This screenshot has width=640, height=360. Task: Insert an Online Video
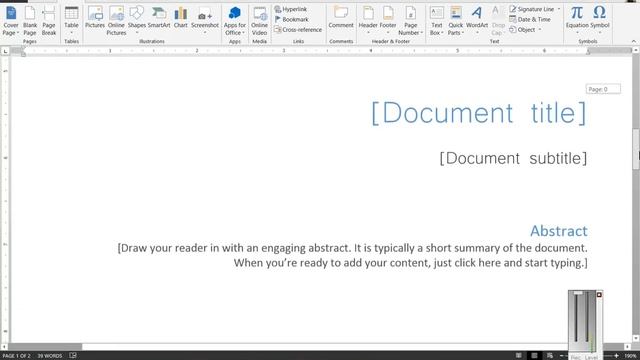point(259,21)
